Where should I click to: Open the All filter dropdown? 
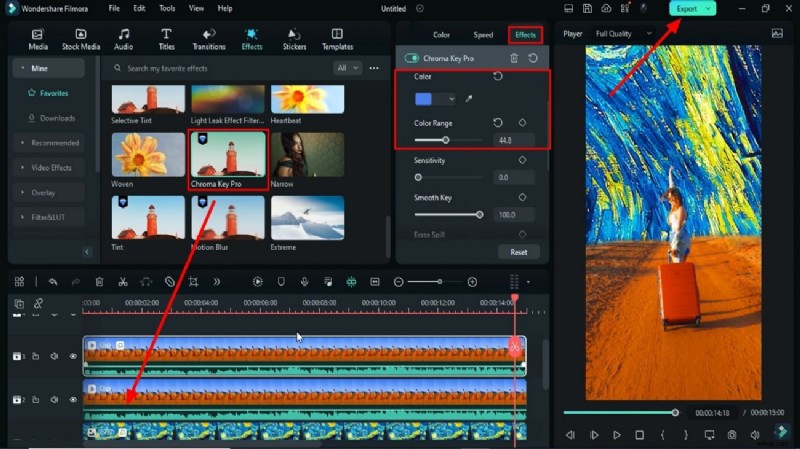point(346,68)
